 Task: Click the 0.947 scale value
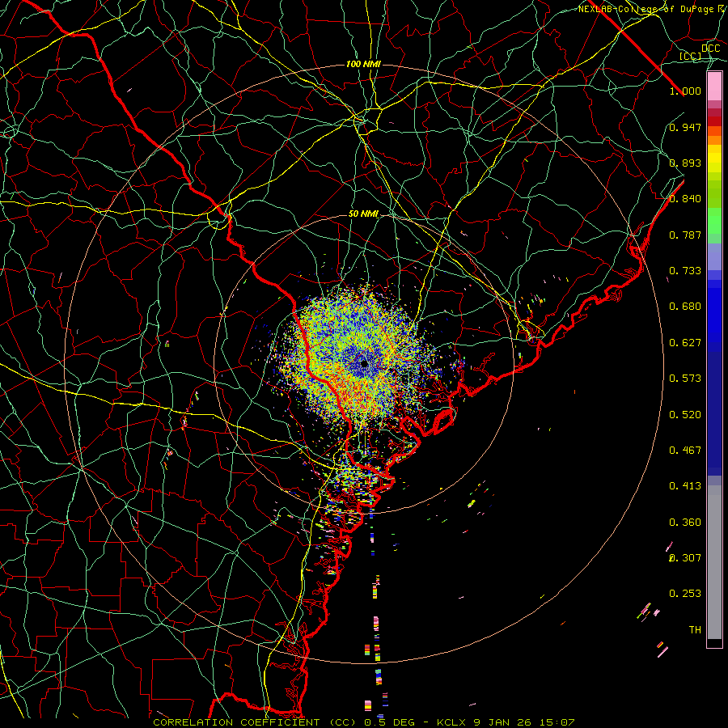685,127
